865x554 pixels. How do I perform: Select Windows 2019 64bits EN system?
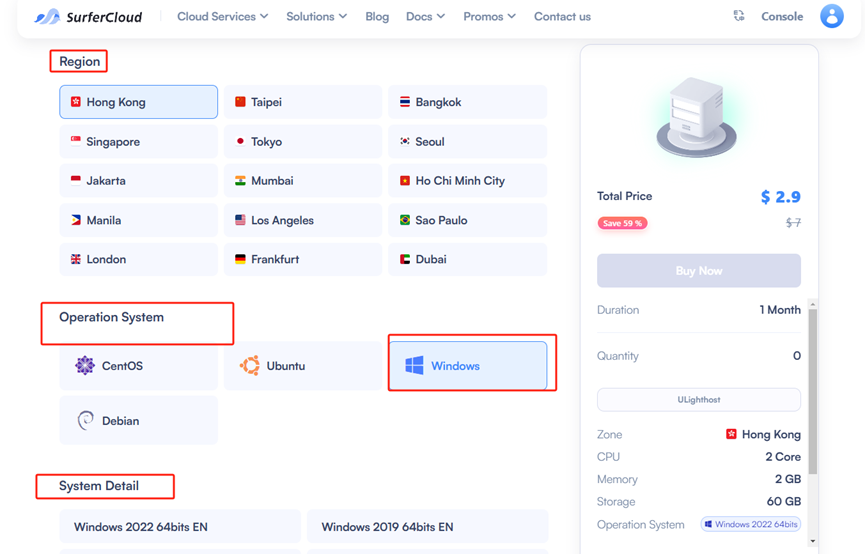(428, 526)
